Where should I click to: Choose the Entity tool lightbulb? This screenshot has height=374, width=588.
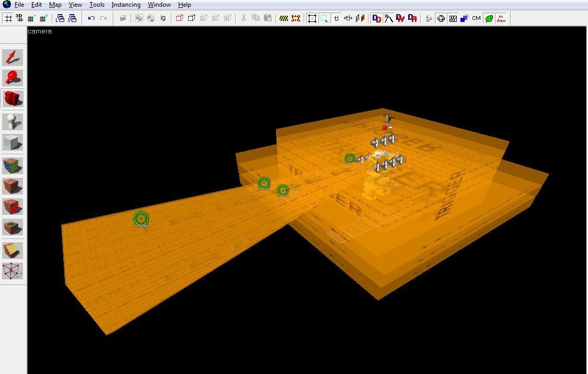(13, 122)
